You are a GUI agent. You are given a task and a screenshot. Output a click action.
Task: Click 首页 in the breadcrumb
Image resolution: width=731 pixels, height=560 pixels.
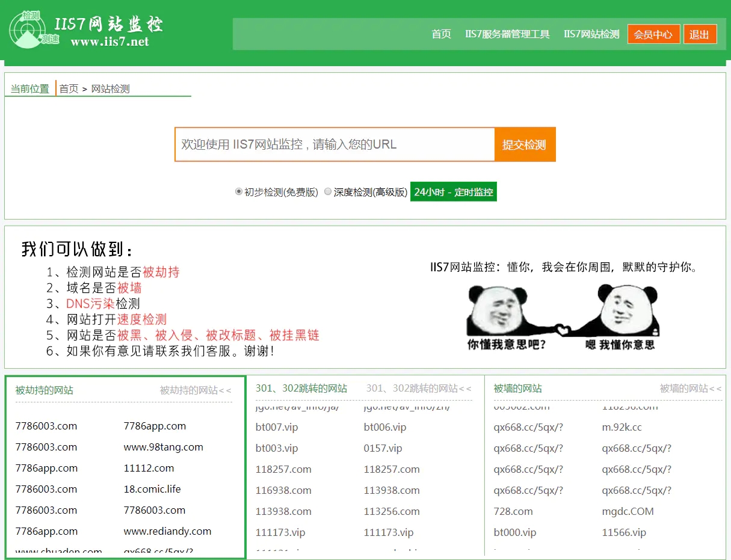pos(69,89)
